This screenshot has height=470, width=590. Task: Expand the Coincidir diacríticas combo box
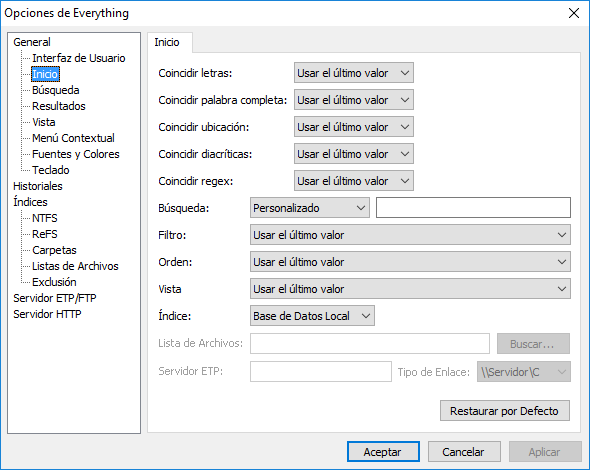(354, 154)
